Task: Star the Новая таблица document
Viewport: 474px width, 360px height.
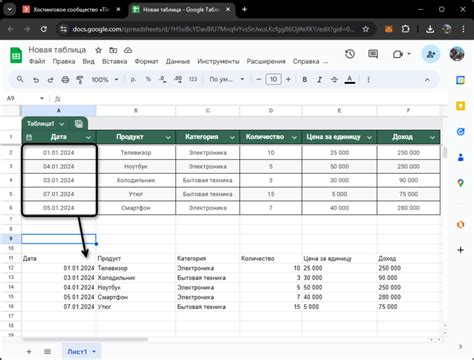Action: (98, 50)
